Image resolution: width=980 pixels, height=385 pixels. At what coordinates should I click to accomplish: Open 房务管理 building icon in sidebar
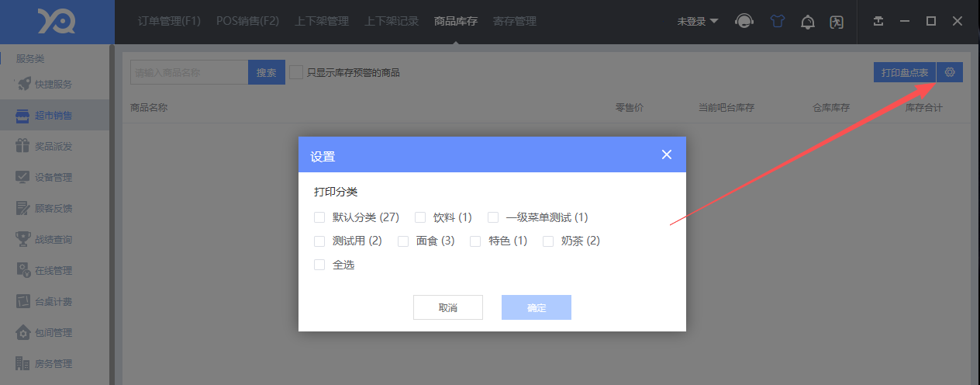(23, 363)
